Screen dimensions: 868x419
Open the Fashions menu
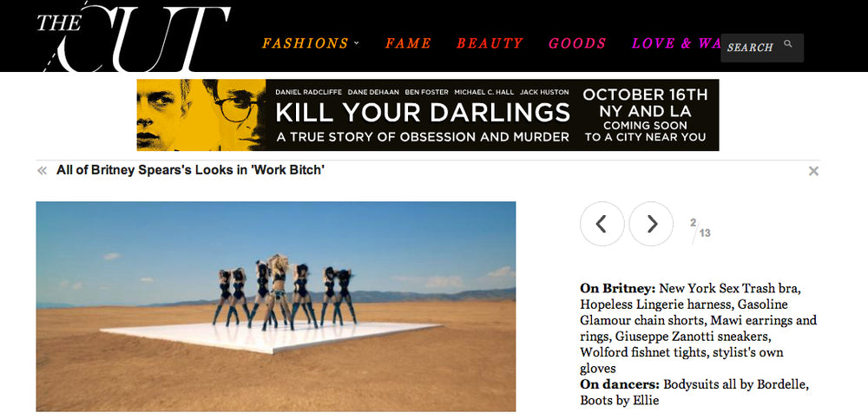[306, 43]
